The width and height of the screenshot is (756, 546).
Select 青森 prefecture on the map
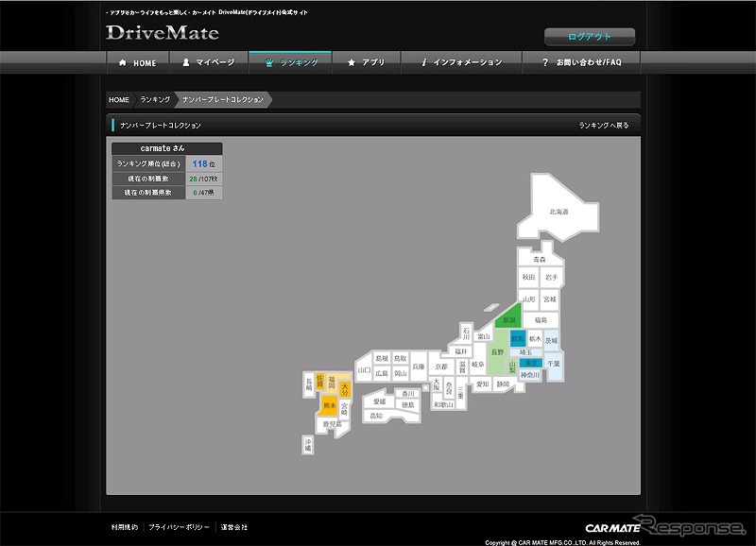click(x=539, y=259)
